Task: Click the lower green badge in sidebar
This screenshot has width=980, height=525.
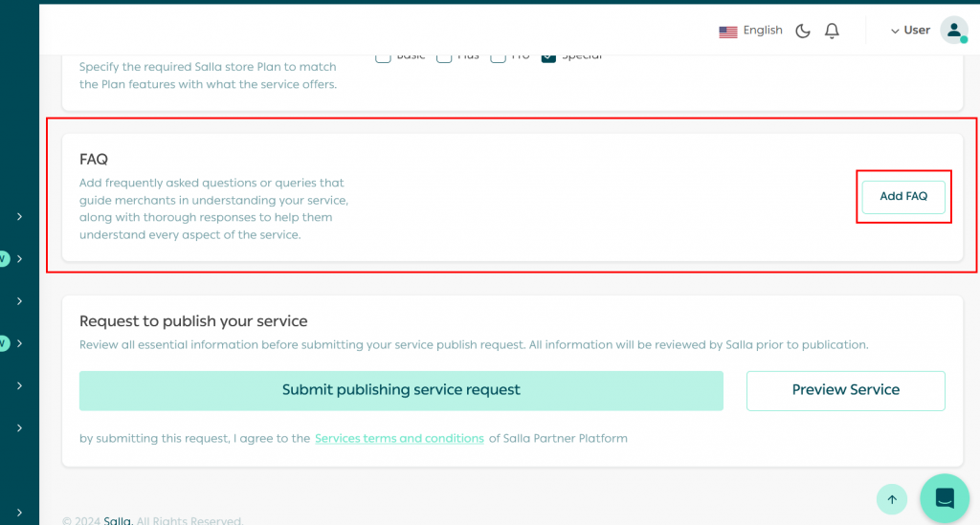Action: (x=3, y=343)
